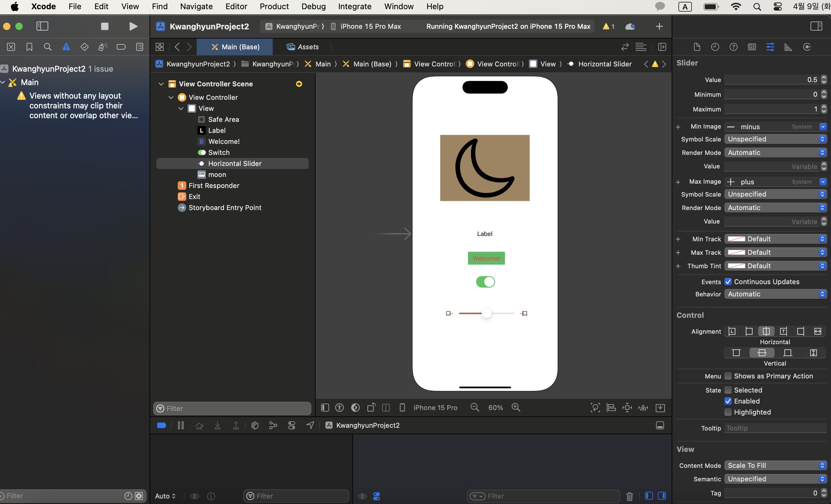Open the Content Mode Scale To Fill dropdown

(x=775, y=465)
